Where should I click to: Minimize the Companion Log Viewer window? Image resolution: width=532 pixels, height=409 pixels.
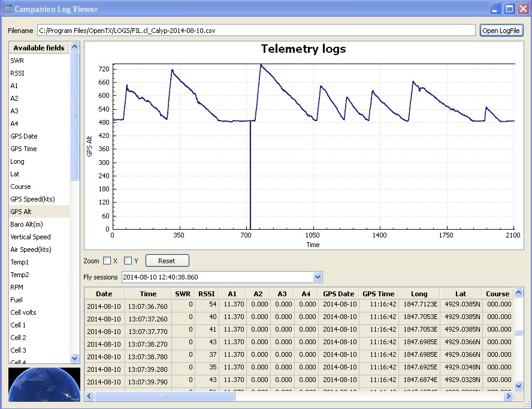[x=495, y=9]
